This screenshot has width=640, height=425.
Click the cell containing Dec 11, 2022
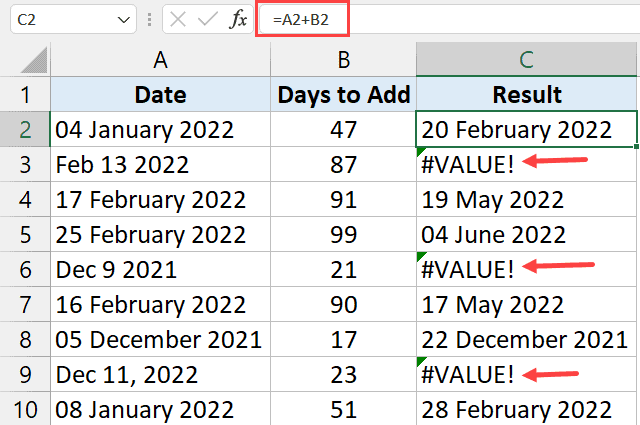click(160, 374)
